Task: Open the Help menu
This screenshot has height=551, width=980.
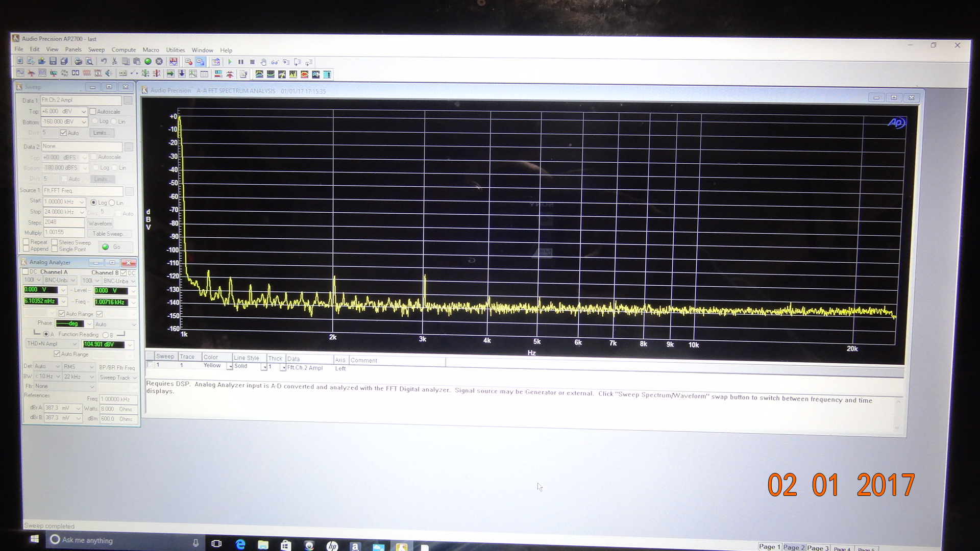Action: point(226,51)
